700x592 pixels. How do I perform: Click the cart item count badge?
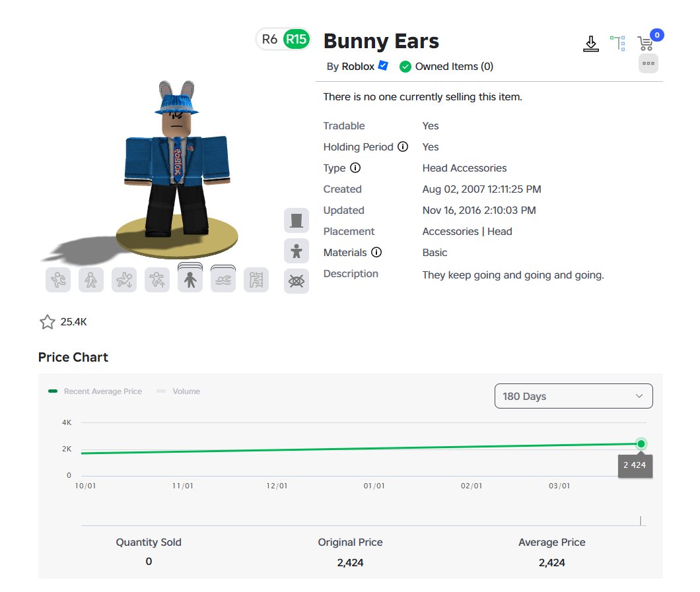coord(656,35)
